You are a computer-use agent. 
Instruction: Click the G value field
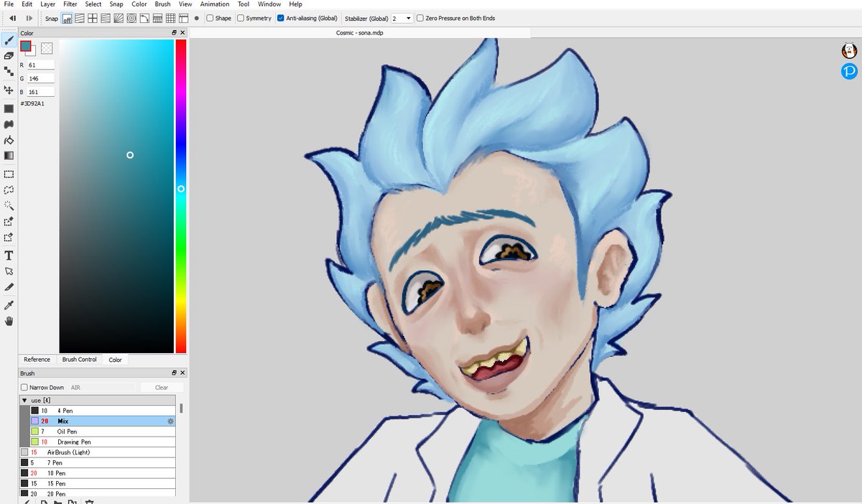coord(41,79)
